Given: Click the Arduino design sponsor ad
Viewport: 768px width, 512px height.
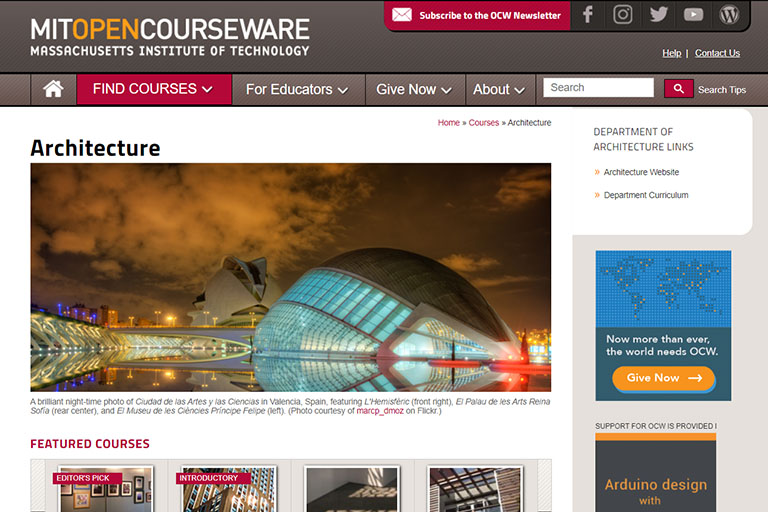Looking at the screenshot, I should point(655,473).
